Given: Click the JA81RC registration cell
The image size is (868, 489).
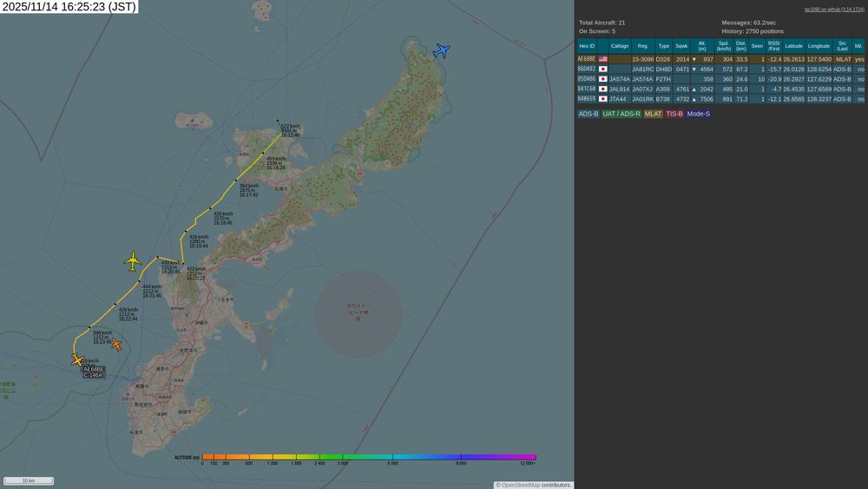Looking at the screenshot, I should [642, 69].
